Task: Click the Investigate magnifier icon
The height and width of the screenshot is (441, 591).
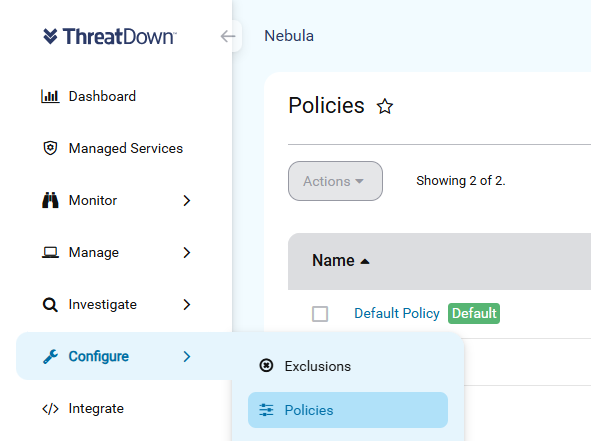Action: tap(50, 305)
